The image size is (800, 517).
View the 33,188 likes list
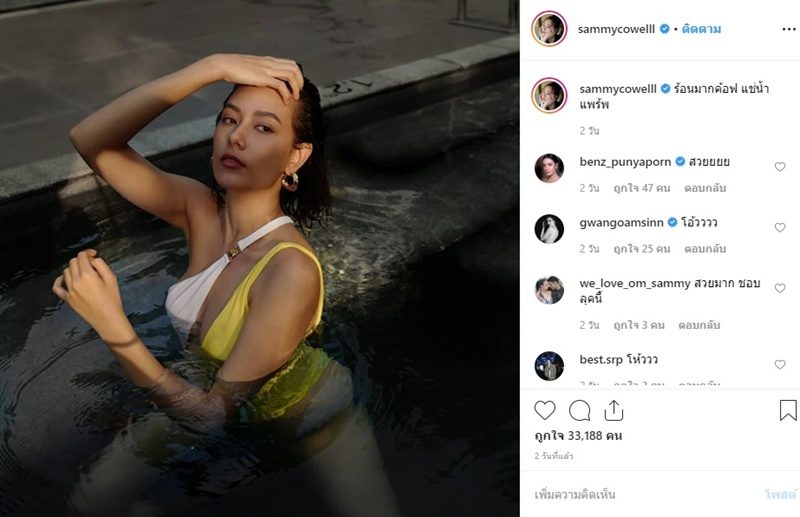point(578,436)
